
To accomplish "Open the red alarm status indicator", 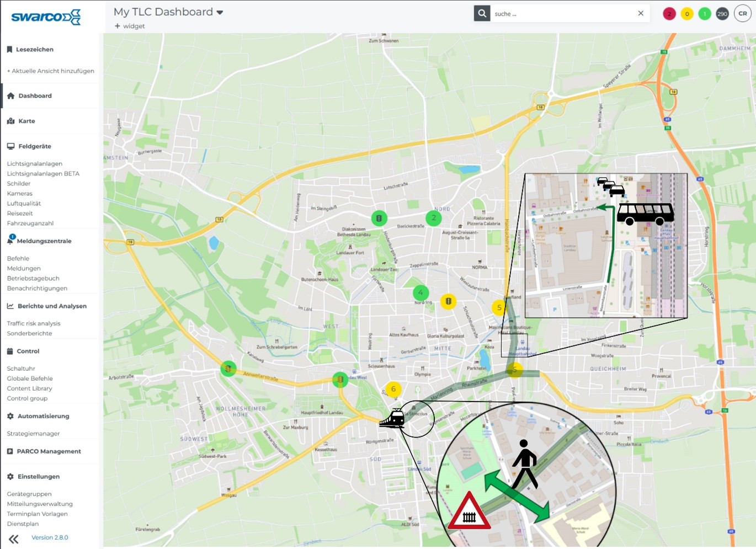I will point(669,14).
